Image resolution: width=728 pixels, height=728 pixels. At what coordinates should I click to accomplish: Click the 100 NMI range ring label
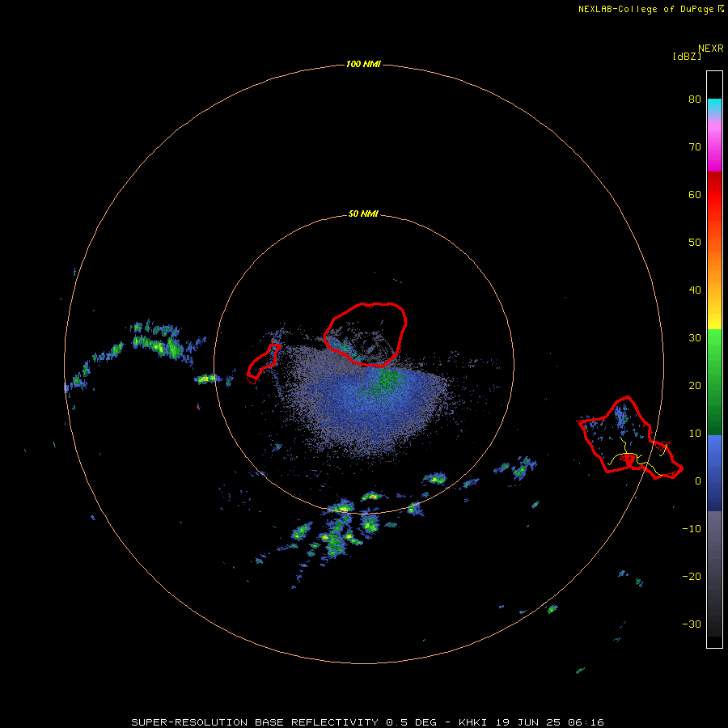coord(363,64)
